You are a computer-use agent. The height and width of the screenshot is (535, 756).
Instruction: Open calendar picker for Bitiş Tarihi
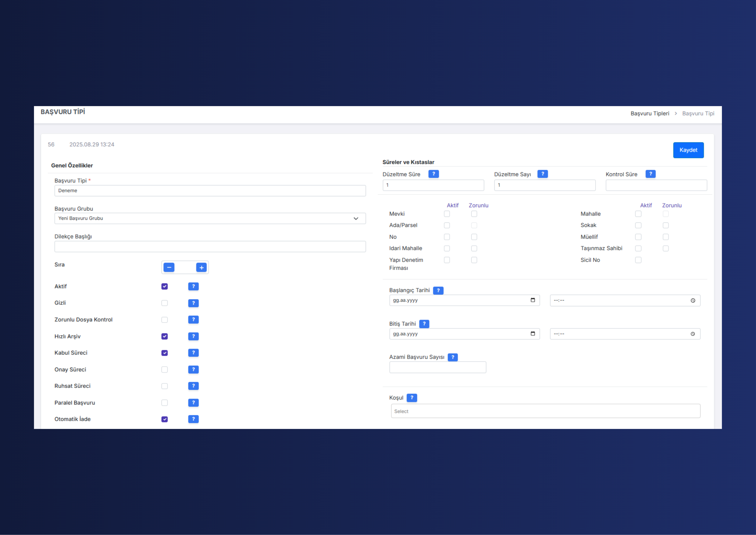click(x=533, y=334)
